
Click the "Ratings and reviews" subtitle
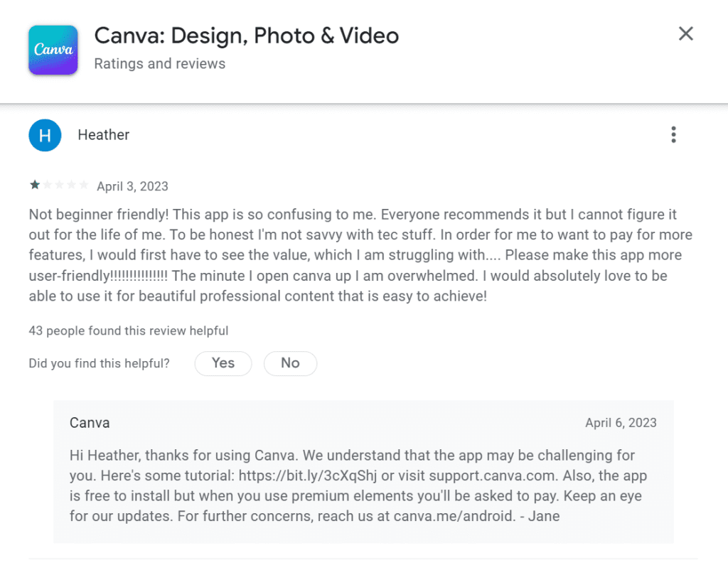pyautogui.click(x=159, y=64)
